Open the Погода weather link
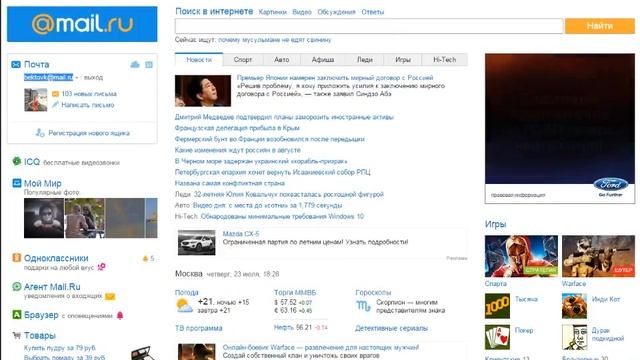This screenshot has width=640, height=360. [x=187, y=293]
